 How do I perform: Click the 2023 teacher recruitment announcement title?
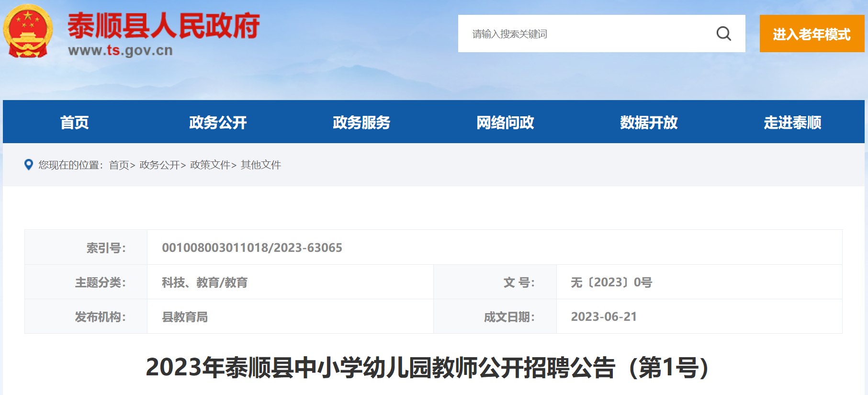tap(428, 367)
